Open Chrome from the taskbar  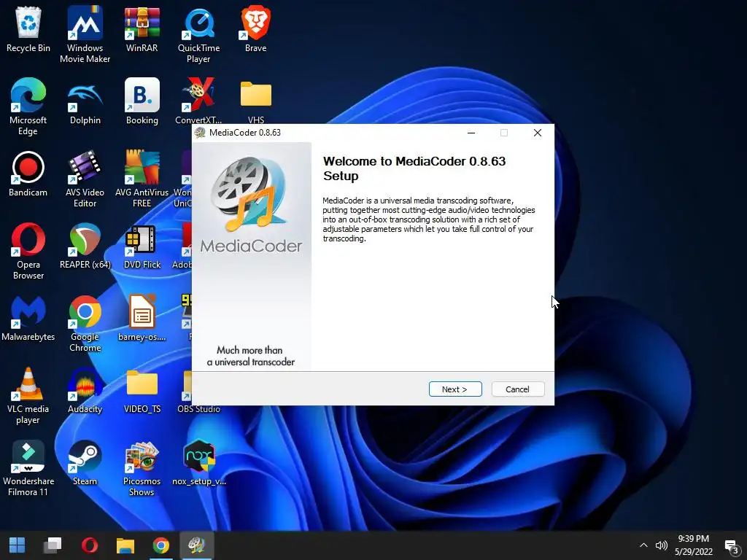[x=161, y=545]
